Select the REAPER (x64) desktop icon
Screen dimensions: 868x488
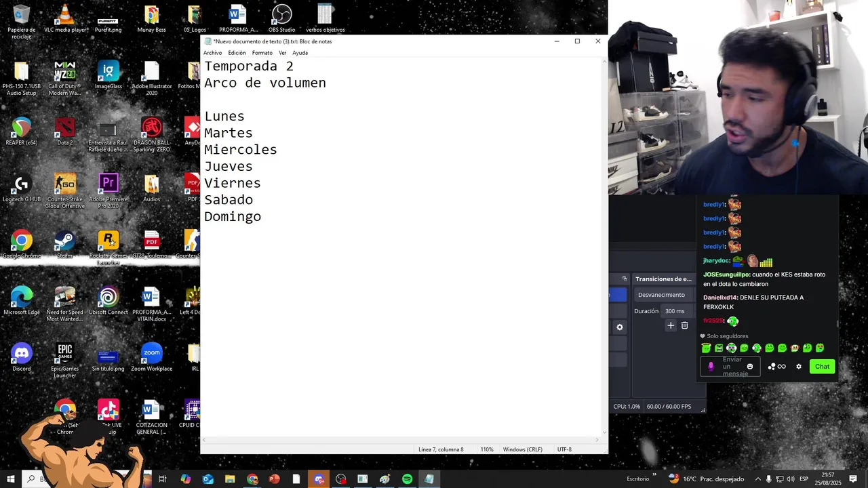pyautogui.click(x=22, y=131)
